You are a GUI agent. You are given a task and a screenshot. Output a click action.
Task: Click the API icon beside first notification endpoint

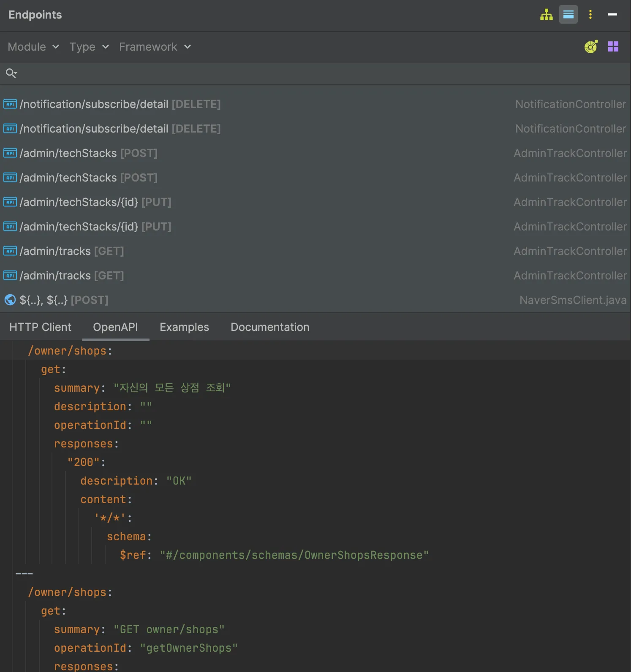pyautogui.click(x=10, y=104)
